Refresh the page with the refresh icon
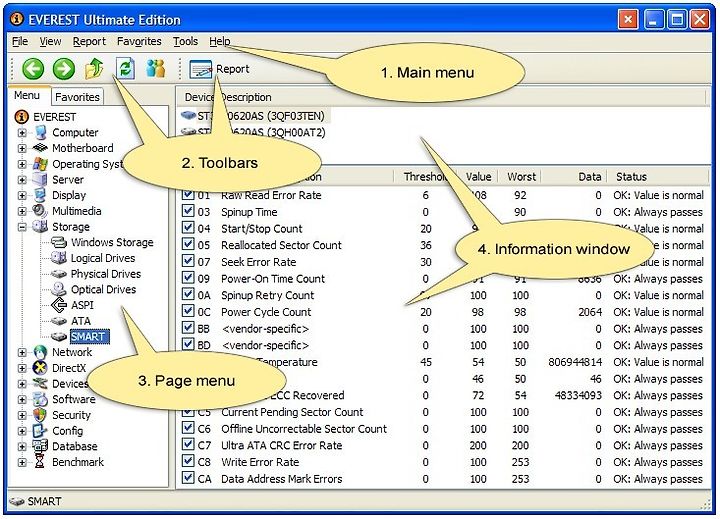The height and width of the screenshot is (519, 720). click(x=125, y=69)
